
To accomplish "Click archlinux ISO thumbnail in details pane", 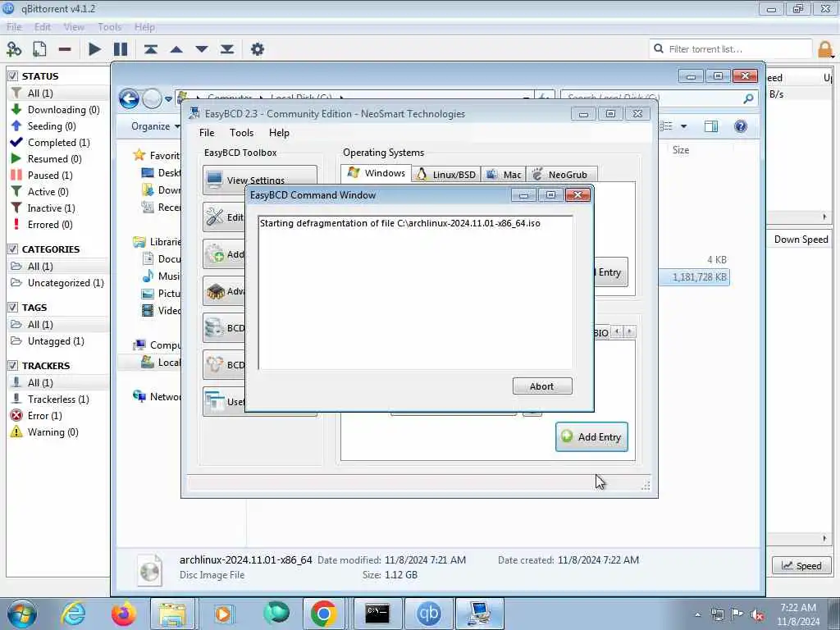I will pyautogui.click(x=149, y=570).
